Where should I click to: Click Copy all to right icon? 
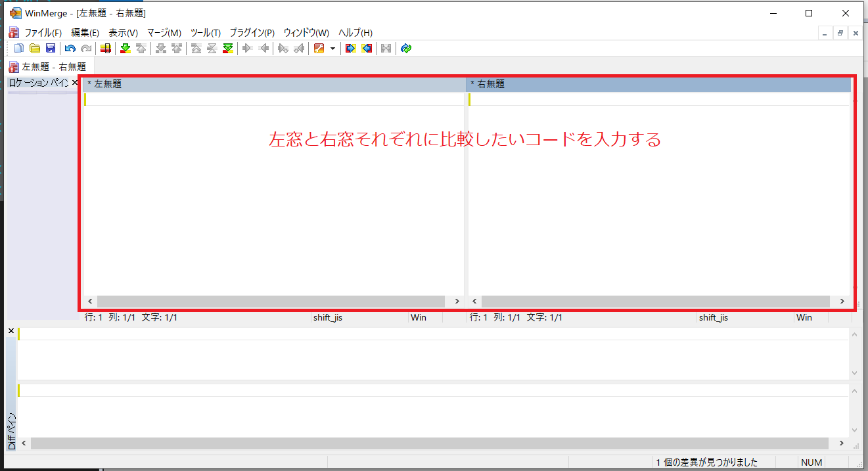tap(350, 49)
